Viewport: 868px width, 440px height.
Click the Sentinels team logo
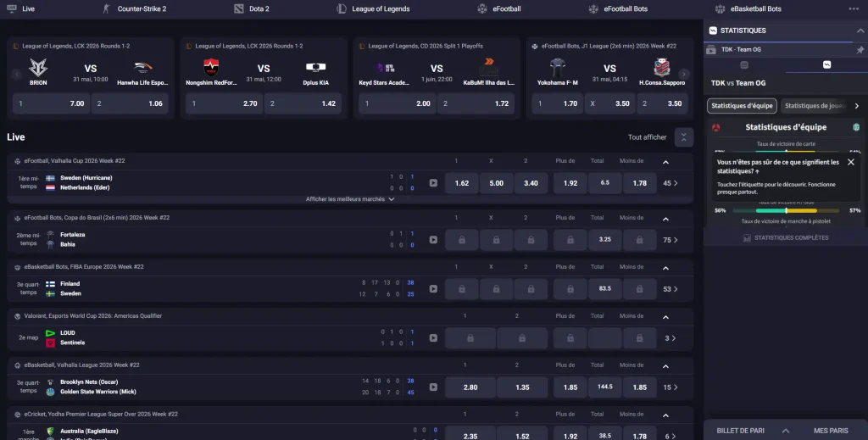pyautogui.click(x=50, y=343)
